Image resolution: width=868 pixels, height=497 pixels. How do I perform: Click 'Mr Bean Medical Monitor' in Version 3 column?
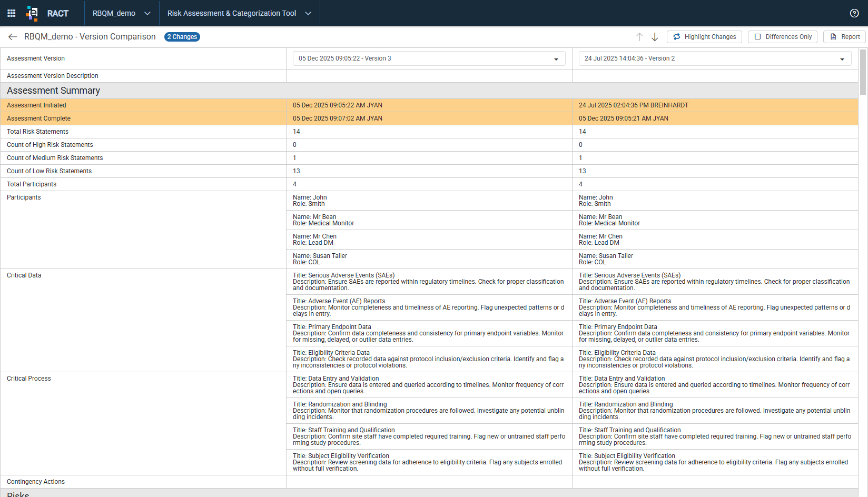[429, 220]
